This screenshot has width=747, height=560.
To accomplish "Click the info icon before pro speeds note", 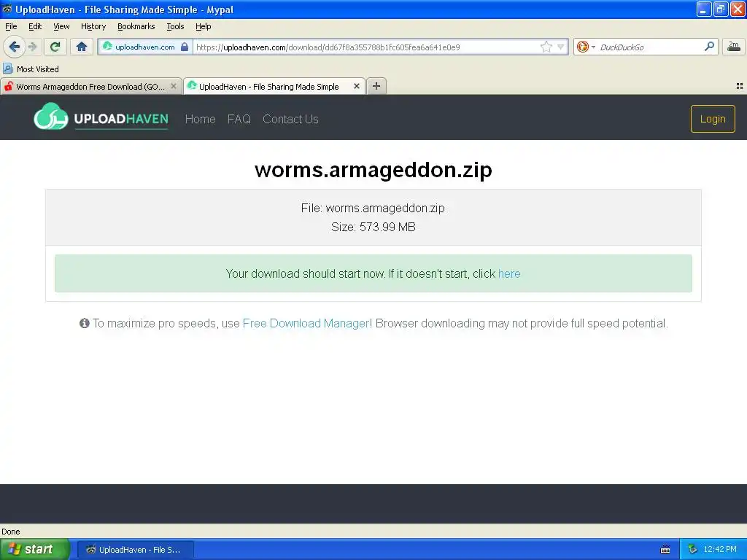I will pos(85,323).
